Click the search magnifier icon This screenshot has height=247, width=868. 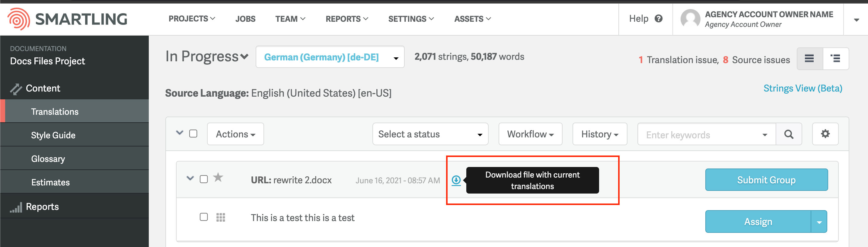click(x=789, y=134)
